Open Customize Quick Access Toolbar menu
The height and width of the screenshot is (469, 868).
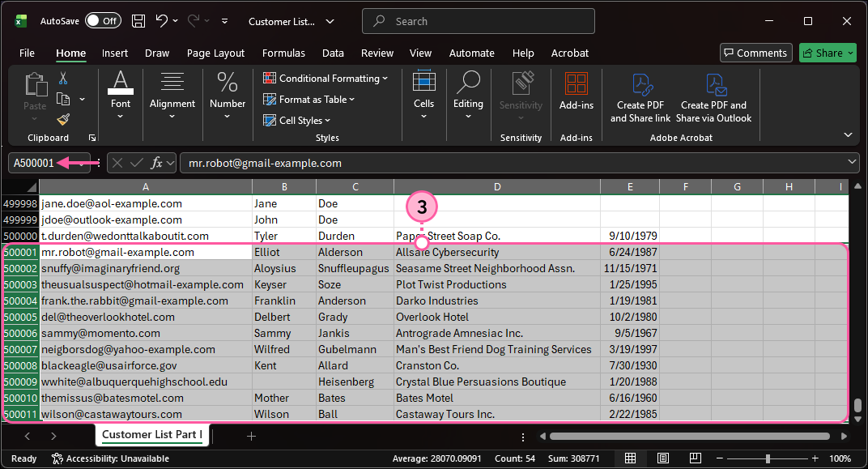pyautogui.click(x=224, y=21)
